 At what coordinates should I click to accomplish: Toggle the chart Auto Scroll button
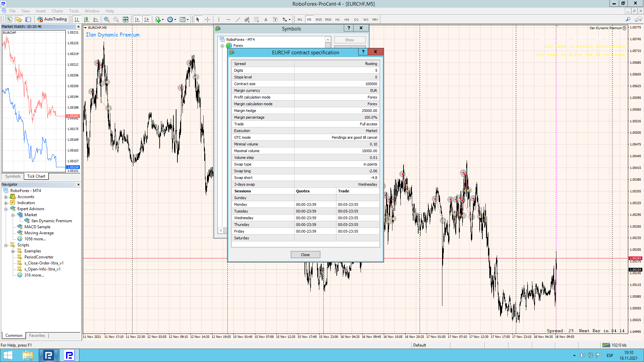pos(137,19)
